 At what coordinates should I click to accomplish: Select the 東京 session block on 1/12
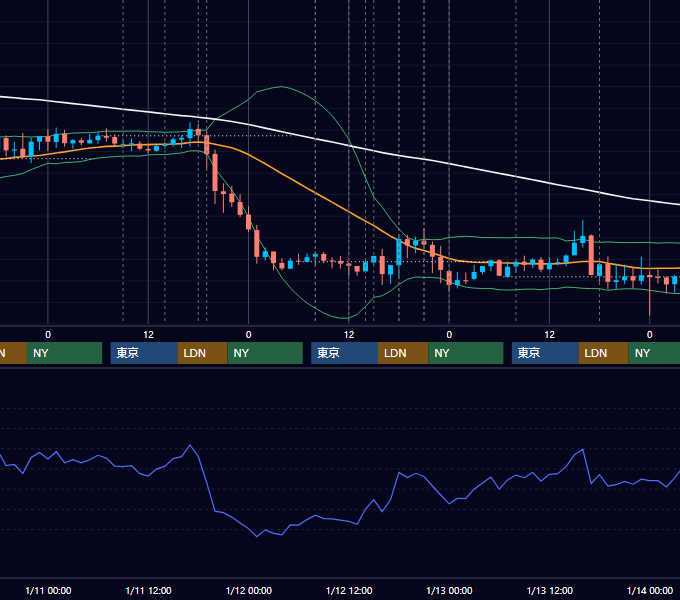(x=345, y=353)
